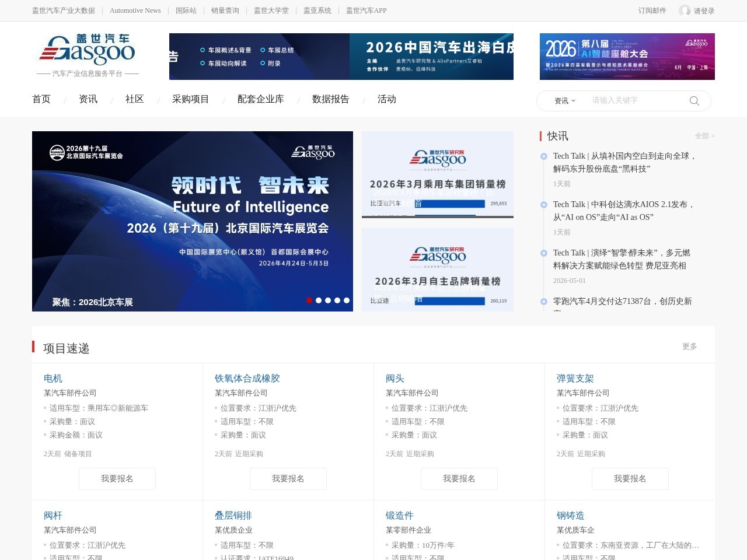
Task: Open 零跑汽车4月交付 news item
Action: tap(623, 302)
